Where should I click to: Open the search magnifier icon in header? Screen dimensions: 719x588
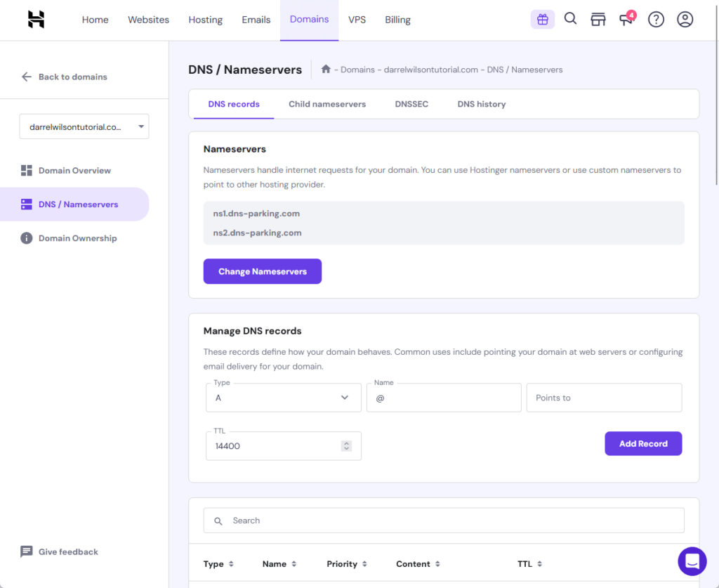[570, 19]
